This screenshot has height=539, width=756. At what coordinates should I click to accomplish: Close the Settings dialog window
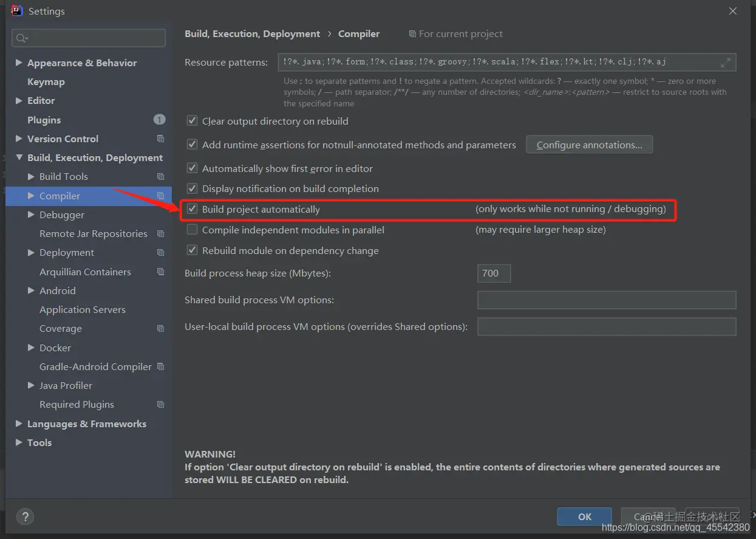tap(733, 11)
